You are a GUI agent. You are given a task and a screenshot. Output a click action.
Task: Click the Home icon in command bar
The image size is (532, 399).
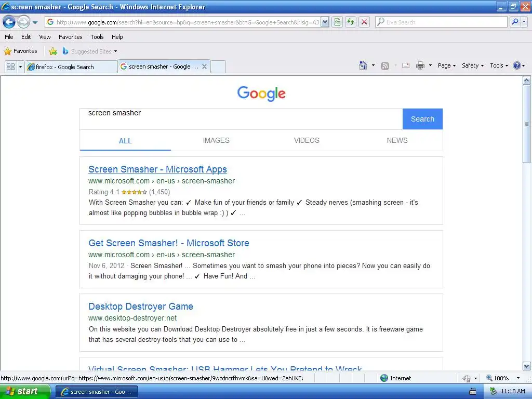click(x=363, y=65)
